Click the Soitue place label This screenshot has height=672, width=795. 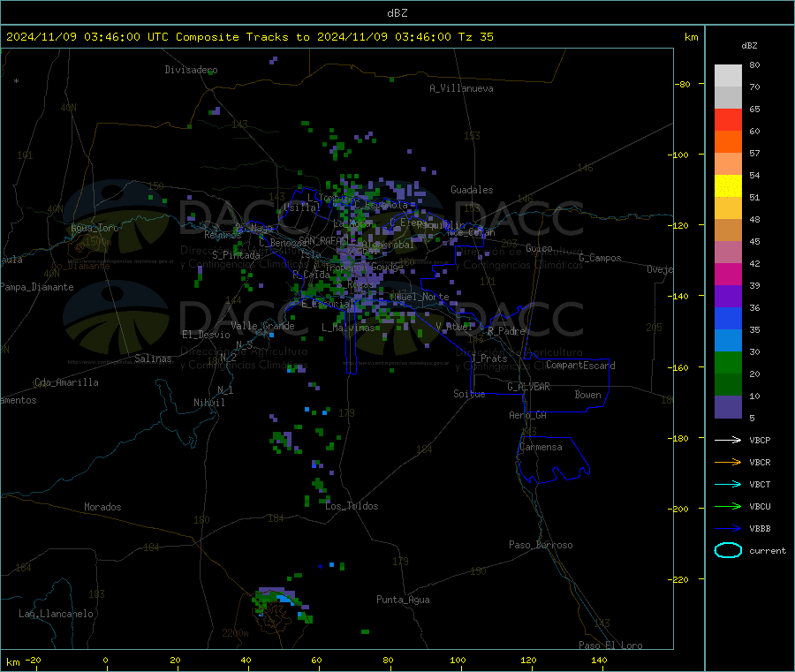[469, 394]
